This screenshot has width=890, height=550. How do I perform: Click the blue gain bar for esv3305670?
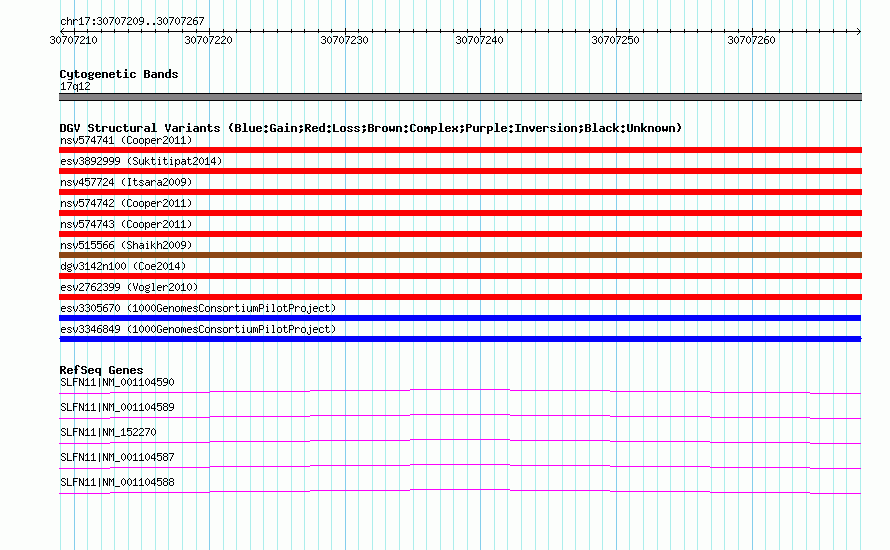point(460,318)
